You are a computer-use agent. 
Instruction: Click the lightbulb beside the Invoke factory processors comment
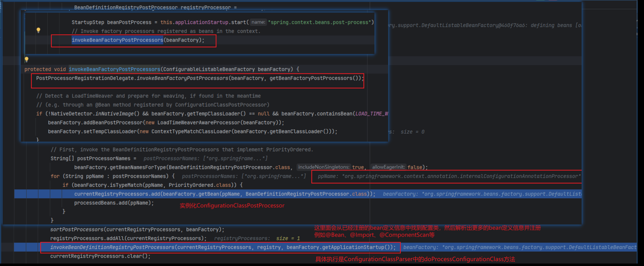point(38,30)
